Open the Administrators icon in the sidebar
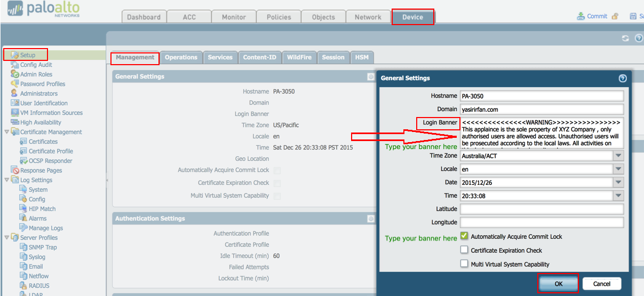Image resolution: width=644 pixels, height=296 pixels. [15, 94]
